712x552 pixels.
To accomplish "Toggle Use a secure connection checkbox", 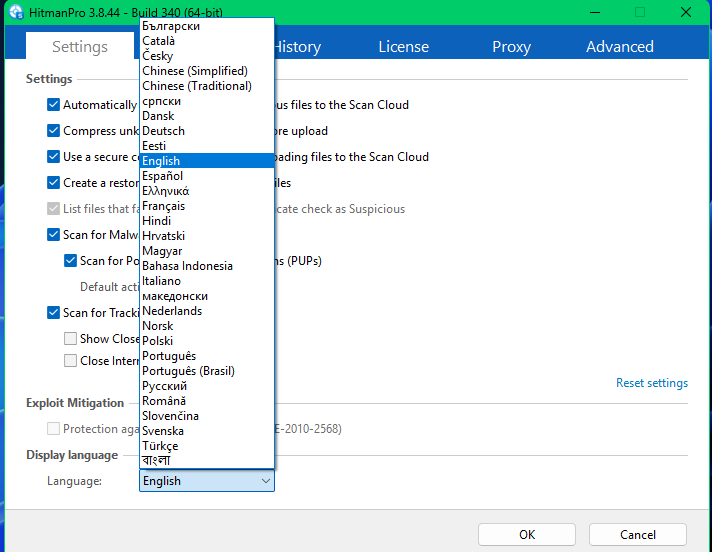I will (53, 157).
